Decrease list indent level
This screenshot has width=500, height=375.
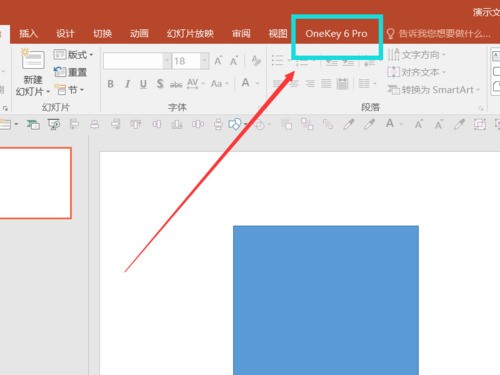(331, 62)
